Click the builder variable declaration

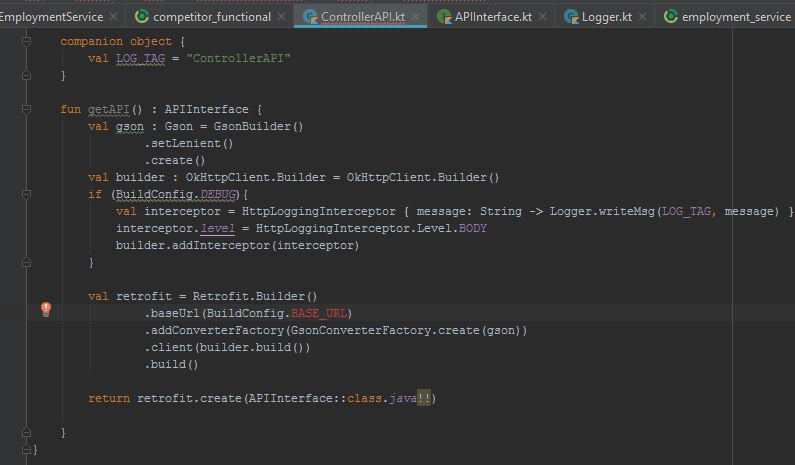[140, 177]
